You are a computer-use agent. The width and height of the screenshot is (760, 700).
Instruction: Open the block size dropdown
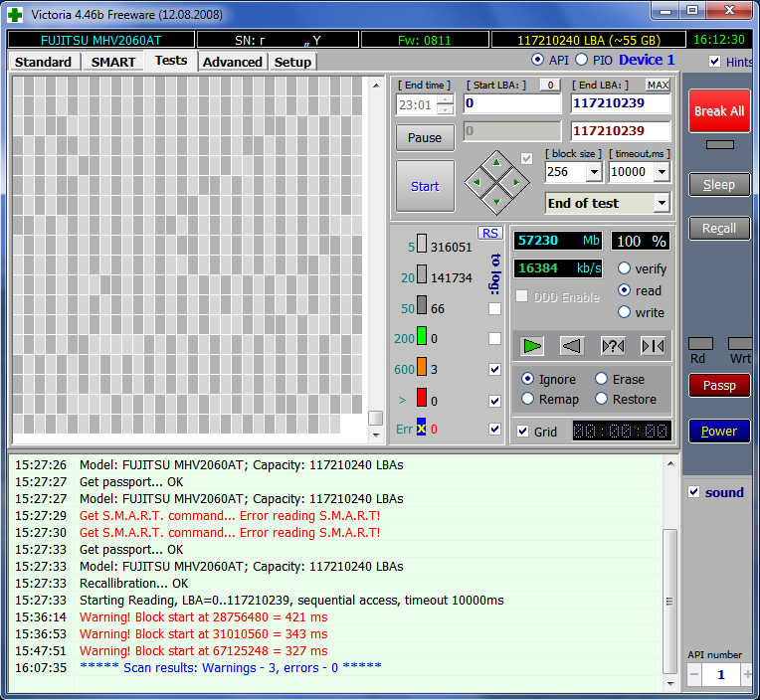[594, 172]
